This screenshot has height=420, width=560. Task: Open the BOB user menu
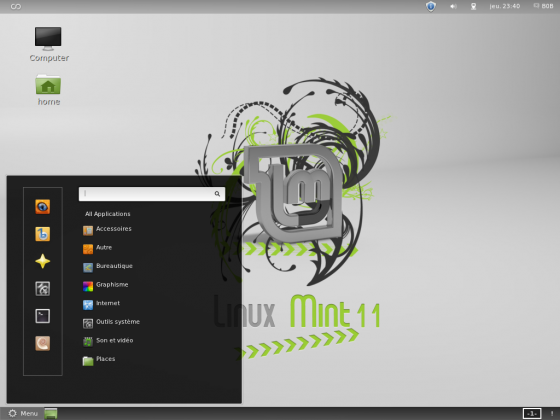[544, 6]
